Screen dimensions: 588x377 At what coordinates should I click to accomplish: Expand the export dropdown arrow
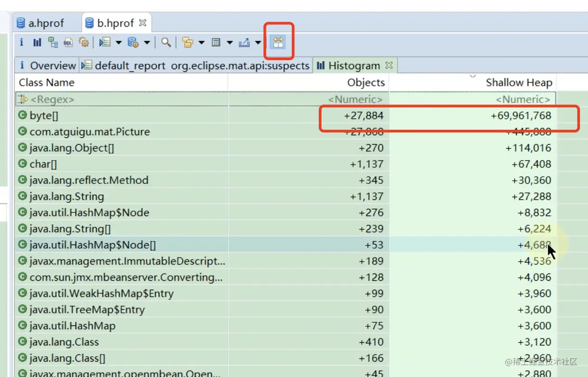click(258, 42)
